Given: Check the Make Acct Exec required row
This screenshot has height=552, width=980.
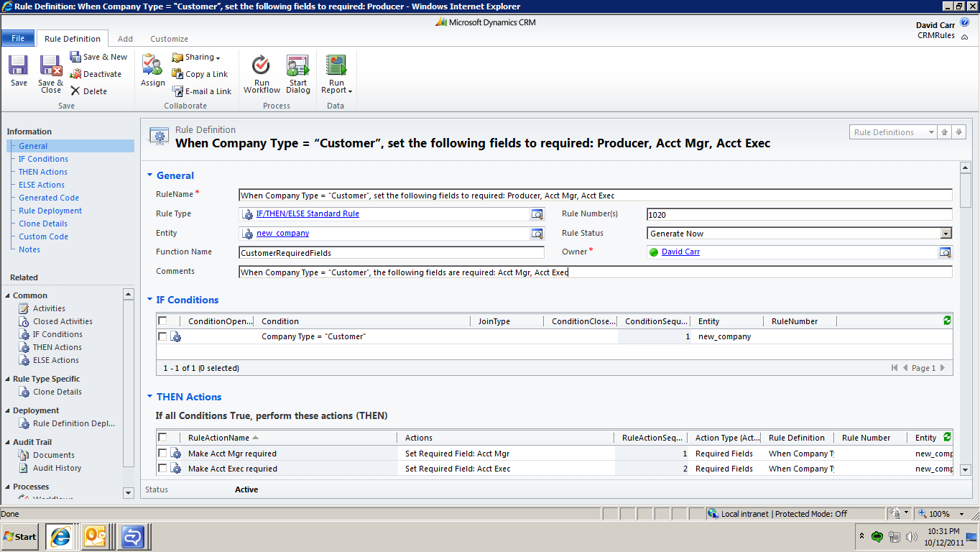Looking at the screenshot, I should (162, 469).
